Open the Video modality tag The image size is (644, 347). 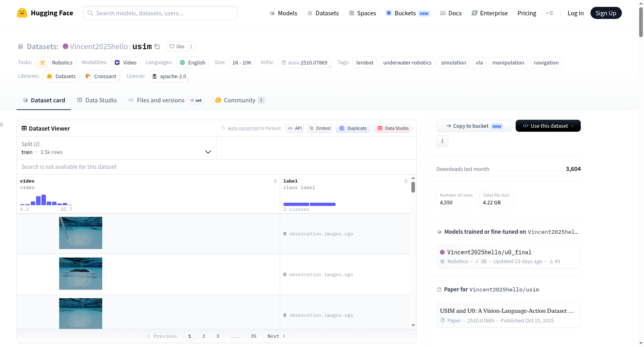pyautogui.click(x=126, y=62)
